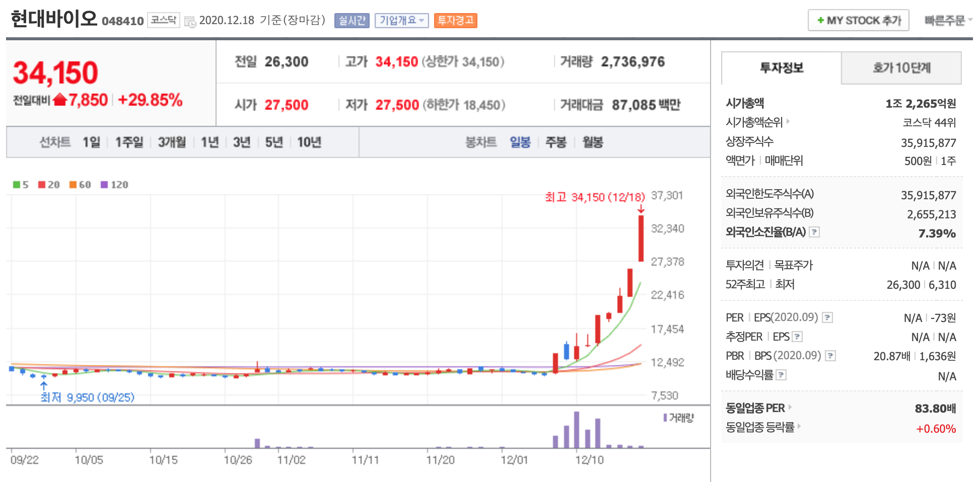
Task: Select 1년 line chart period
Action: coord(209,142)
